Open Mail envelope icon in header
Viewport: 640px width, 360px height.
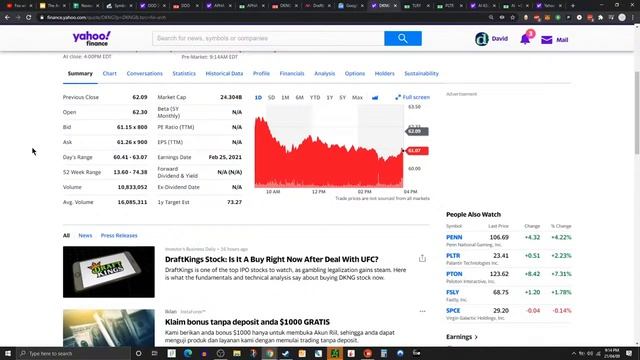547,40
